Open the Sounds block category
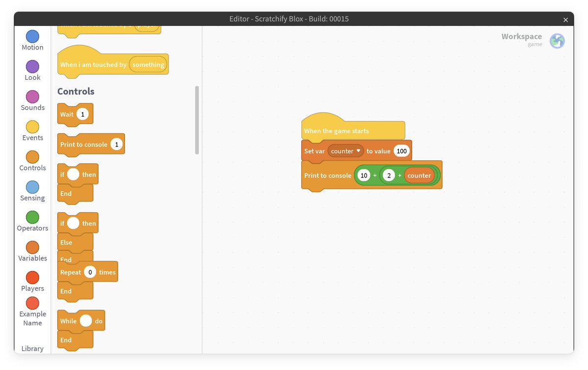Screen dimensions: 588x370 (32, 101)
